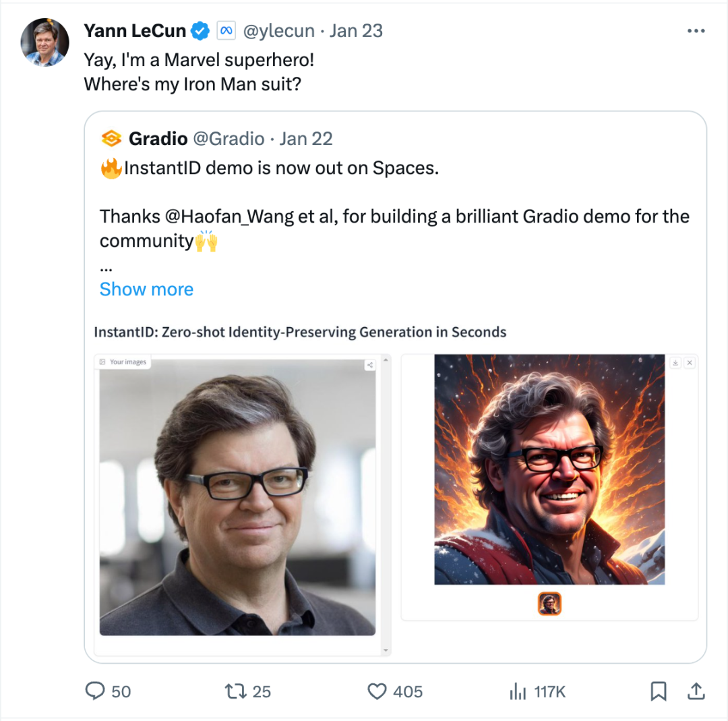
Task: Click the blue verified badge next to Yann LeCun
Action: pos(200,31)
